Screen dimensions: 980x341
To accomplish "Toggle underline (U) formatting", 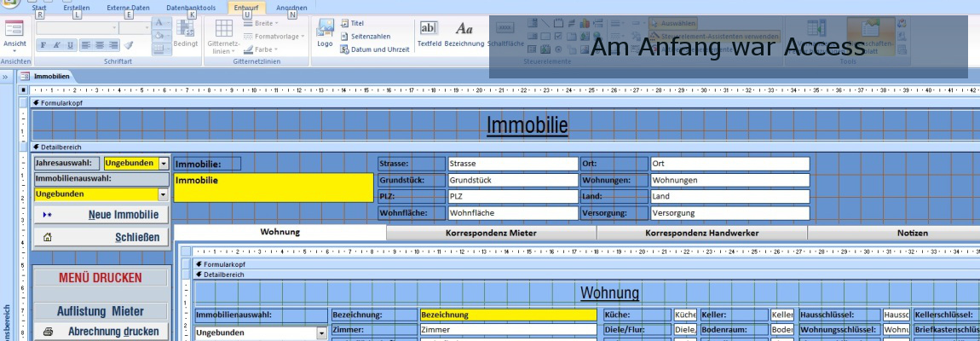I will tap(70, 45).
